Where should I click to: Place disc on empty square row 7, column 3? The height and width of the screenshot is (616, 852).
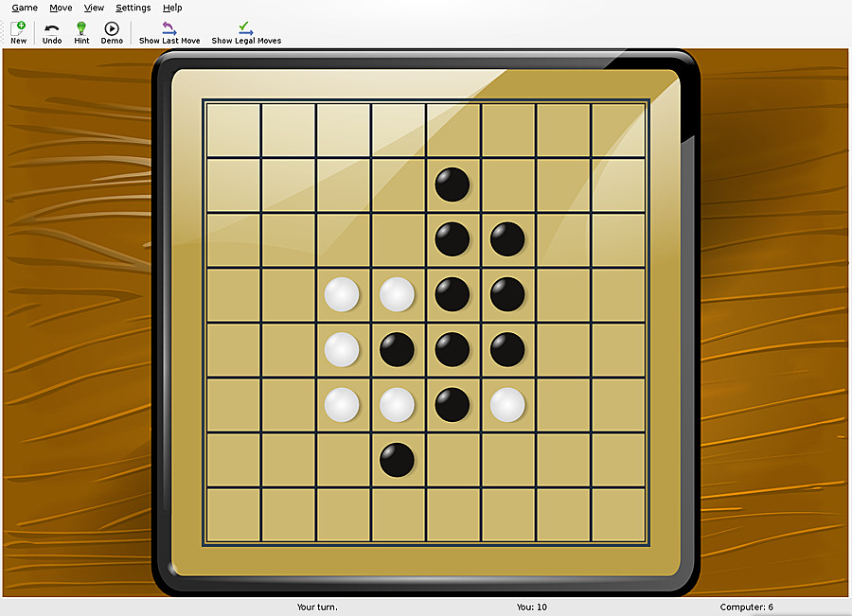(x=344, y=460)
